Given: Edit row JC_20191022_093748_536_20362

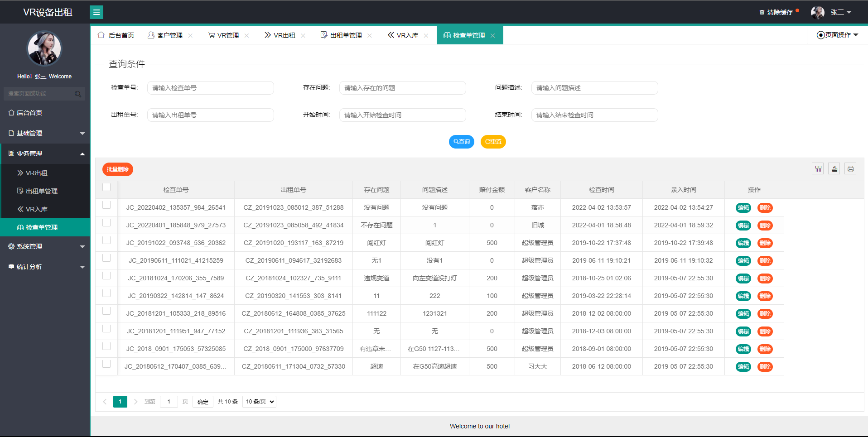Looking at the screenshot, I should coord(743,243).
